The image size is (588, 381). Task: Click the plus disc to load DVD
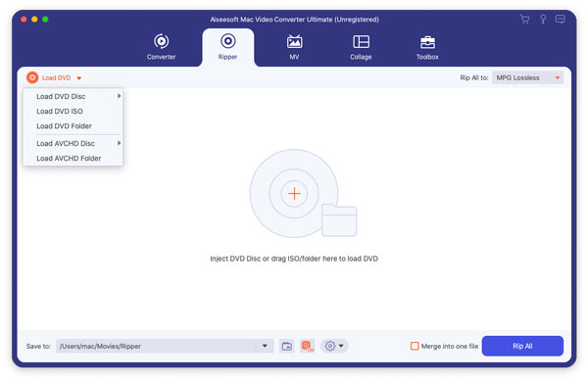(x=294, y=193)
